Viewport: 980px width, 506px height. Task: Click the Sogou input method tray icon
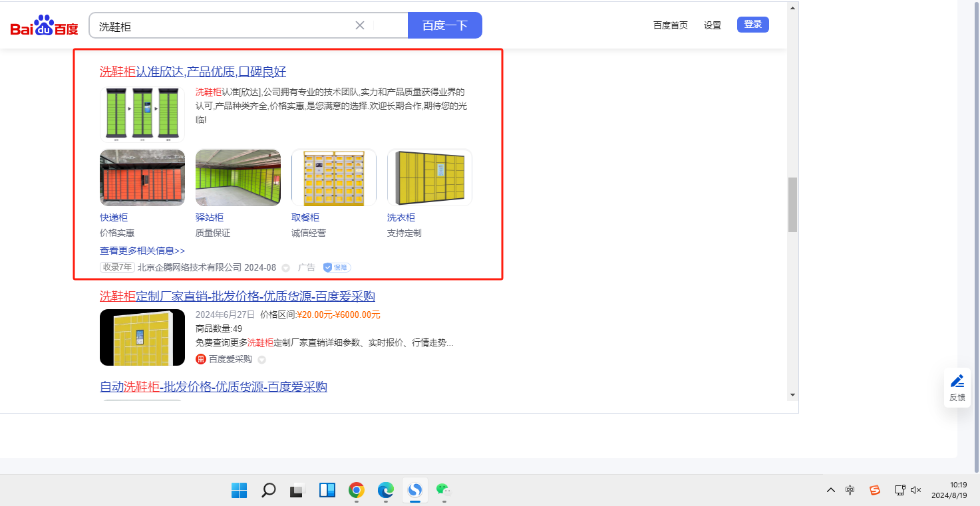tap(875, 490)
